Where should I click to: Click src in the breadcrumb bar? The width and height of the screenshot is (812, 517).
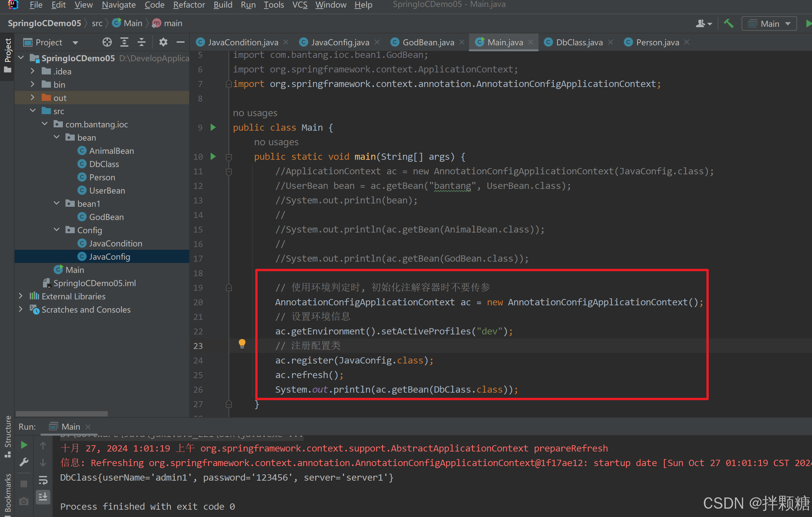(x=97, y=23)
